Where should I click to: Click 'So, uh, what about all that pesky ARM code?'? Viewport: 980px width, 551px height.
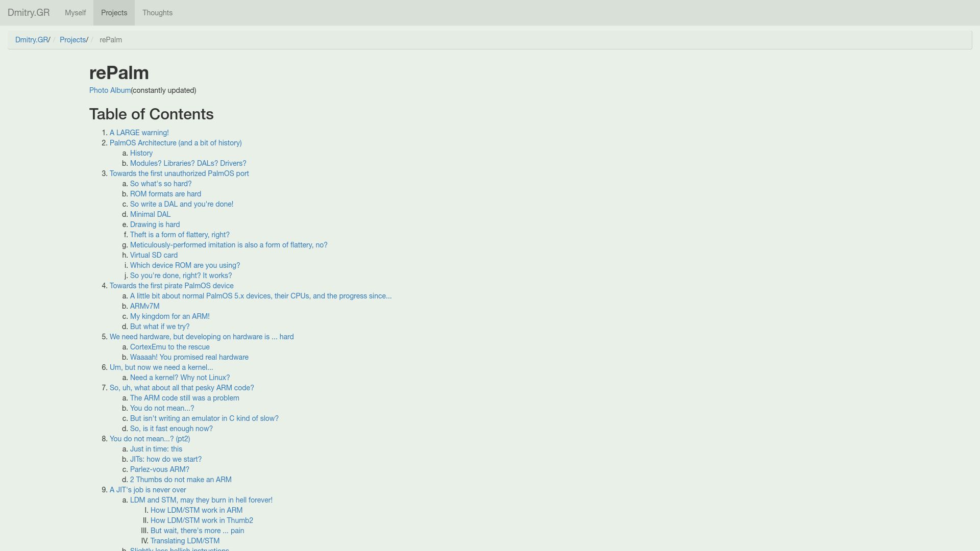[182, 388]
